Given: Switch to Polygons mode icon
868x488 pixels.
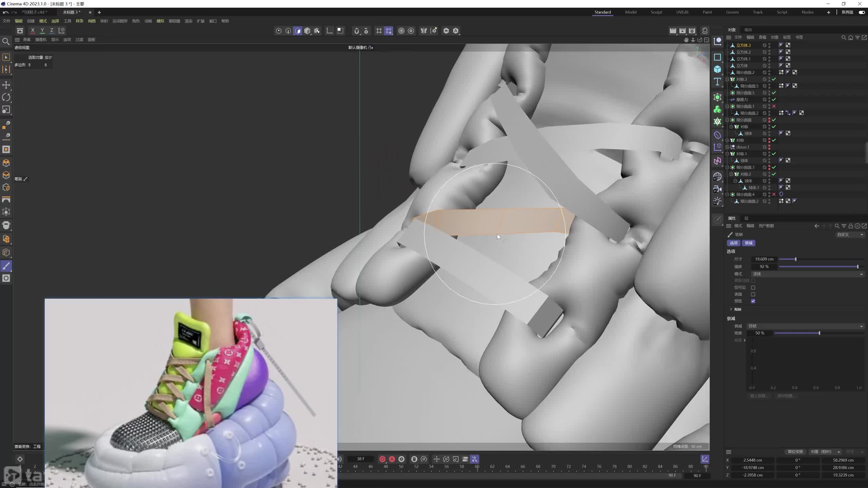Looking at the screenshot, I should (x=298, y=31).
